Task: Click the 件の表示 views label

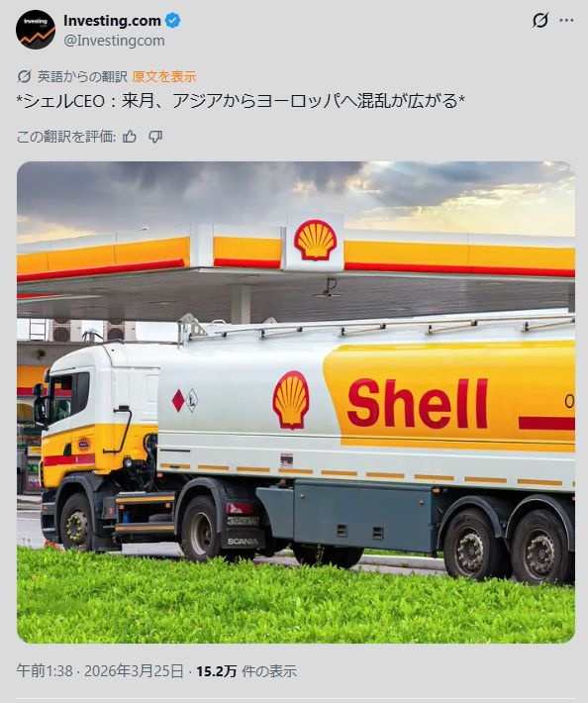Action: (x=269, y=671)
